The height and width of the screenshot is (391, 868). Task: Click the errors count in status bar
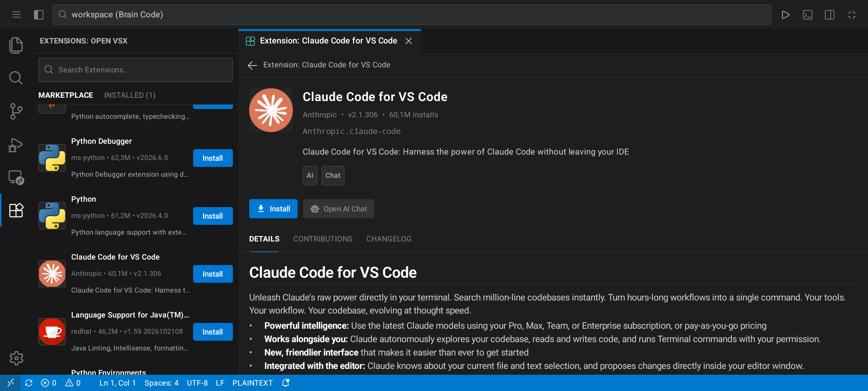(x=49, y=383)
